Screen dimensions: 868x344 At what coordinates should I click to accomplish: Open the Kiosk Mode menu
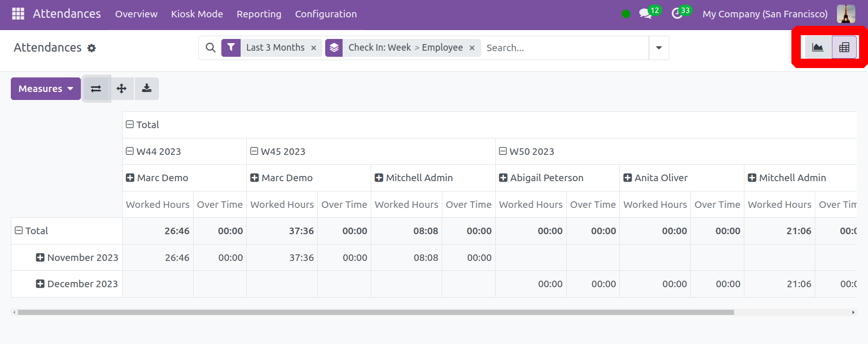click(197, 14)
